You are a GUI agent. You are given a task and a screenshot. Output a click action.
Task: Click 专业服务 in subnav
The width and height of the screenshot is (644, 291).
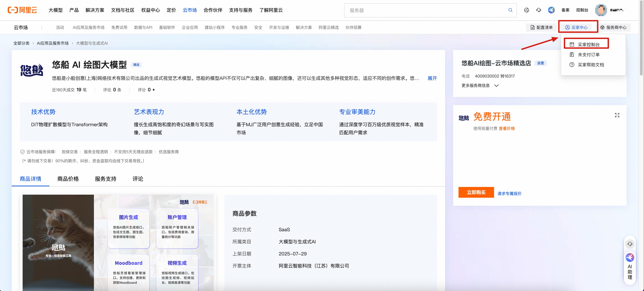pyautogui.click(x=239, y=28)
